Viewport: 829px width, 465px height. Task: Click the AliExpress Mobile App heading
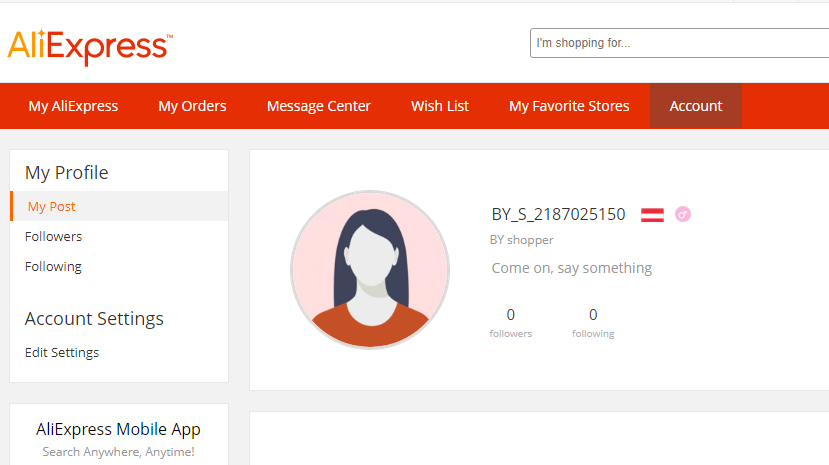[118, 429]
